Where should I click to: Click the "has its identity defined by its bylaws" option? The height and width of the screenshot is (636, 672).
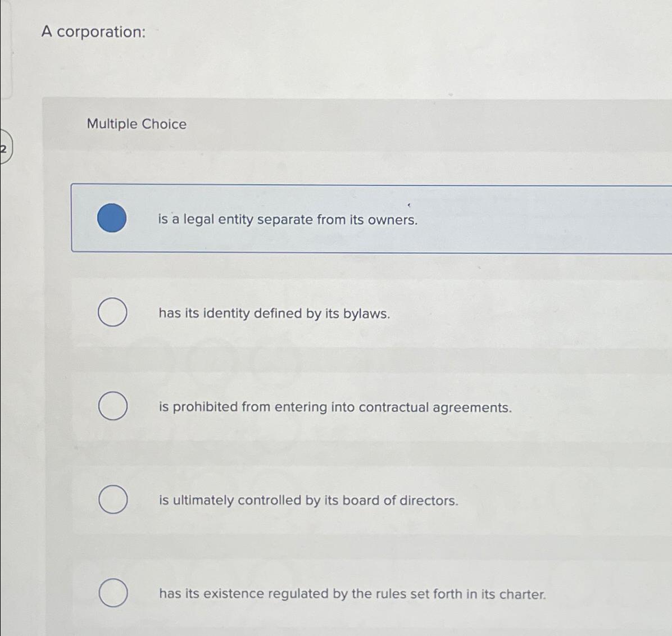click(x=275, y=314)
